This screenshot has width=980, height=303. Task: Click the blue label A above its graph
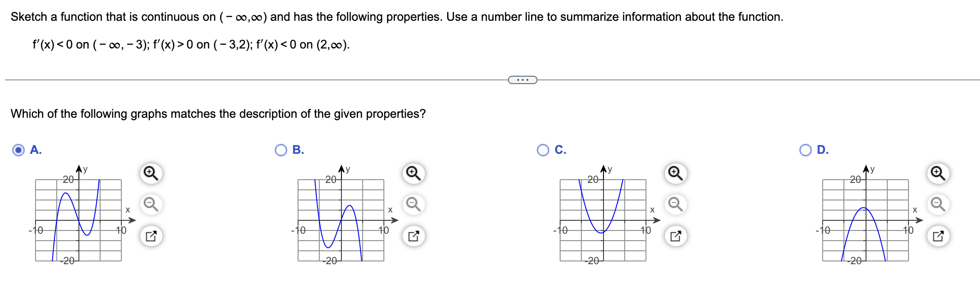click(x=36, y=150)
